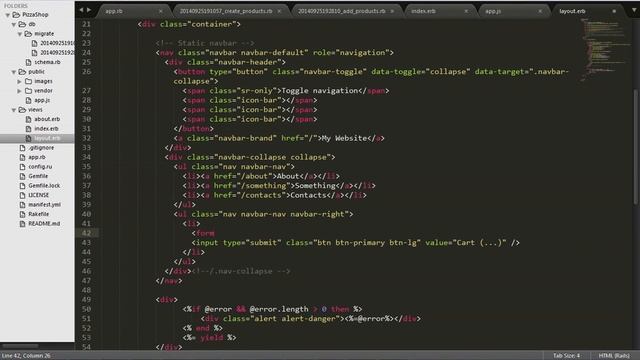Open .gitignore file in sidebar
The width and height of the screenshot is (640, 360).
tap(41, 148)
